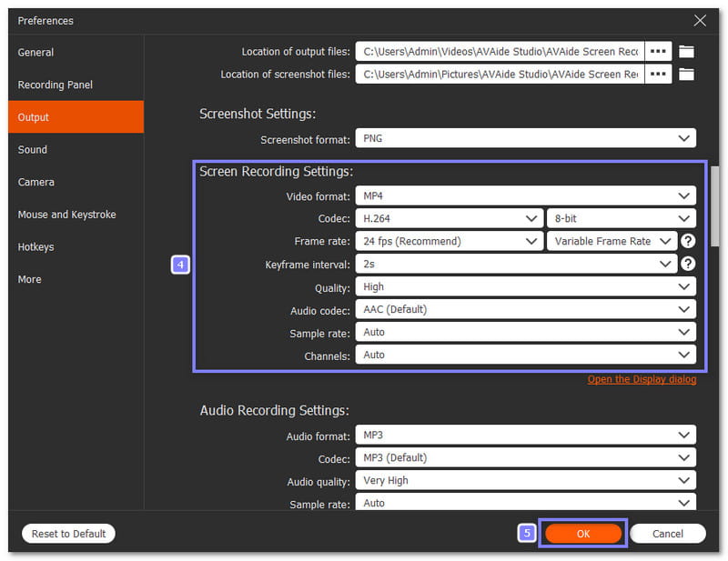This screenshot has height=561, width=728.
Task: Open the Audio quality Very High dropdown
Action: (525, 480)
